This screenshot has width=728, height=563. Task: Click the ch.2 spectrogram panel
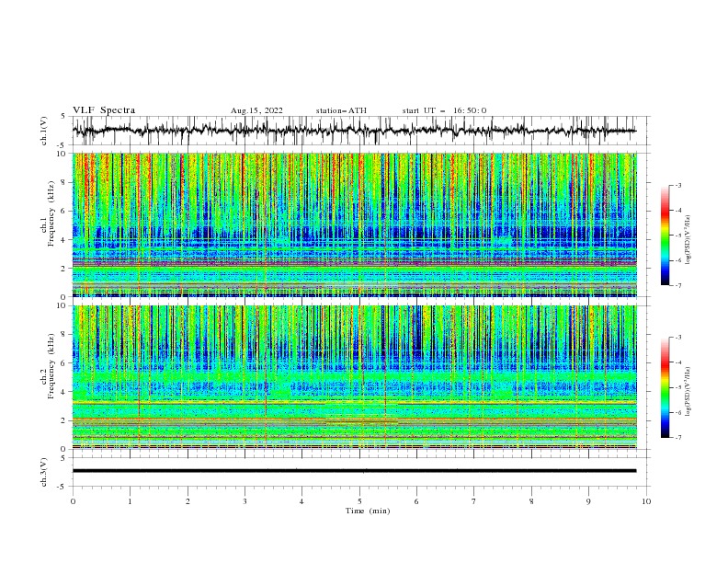[355, 377]
